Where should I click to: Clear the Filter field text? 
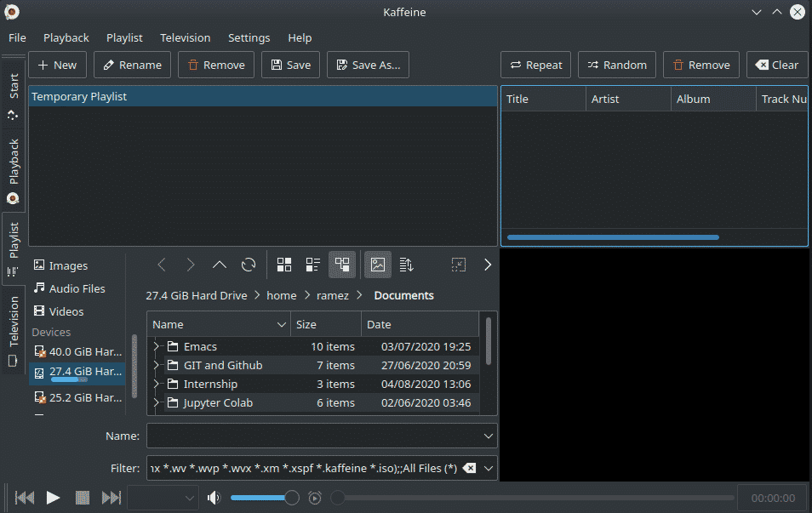tap(469, 469)
